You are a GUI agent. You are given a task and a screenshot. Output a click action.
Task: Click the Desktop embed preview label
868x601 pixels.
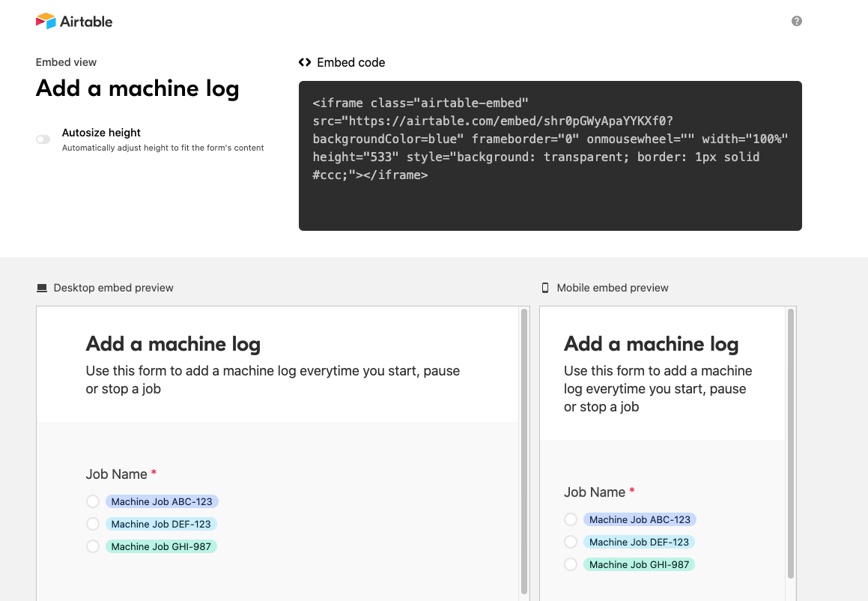[x=114, y=288]
